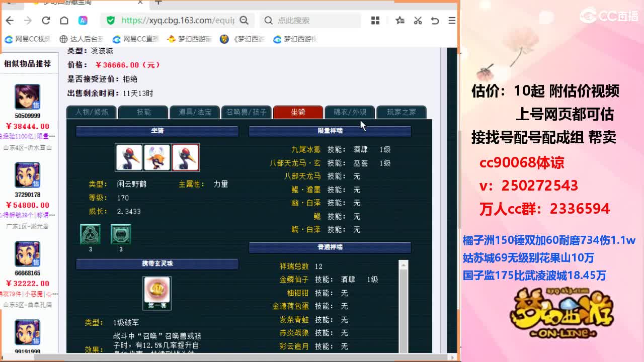Open the last 梦幻西游 bookmark

(295, 39)
